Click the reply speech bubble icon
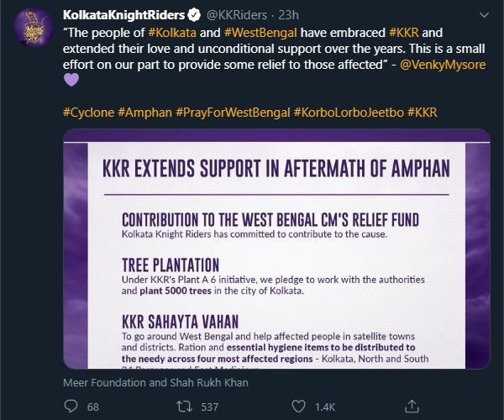504x420 pixels. (x=71, y=407)
